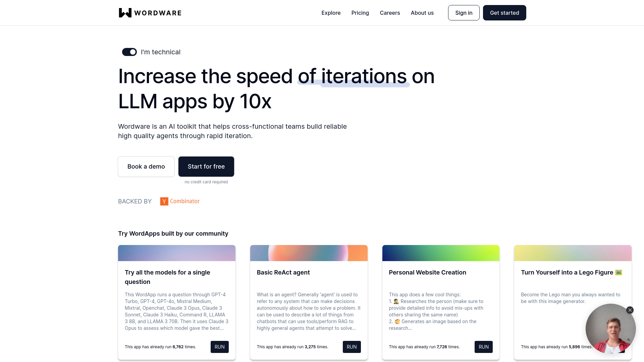Screen dimensions: 644x362
Task: Click the 'Book a demo' button
Action: click(x=146, y=166)
